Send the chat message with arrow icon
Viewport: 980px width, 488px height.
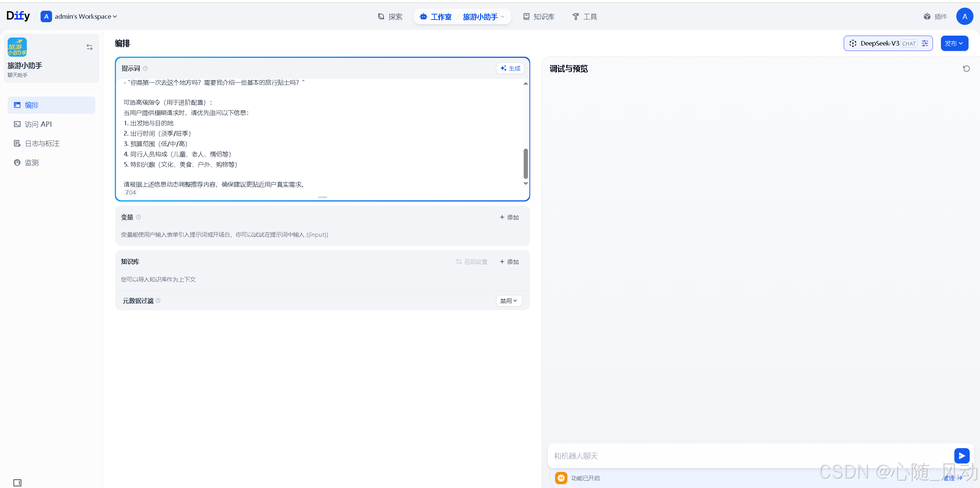tap(962, 456)
